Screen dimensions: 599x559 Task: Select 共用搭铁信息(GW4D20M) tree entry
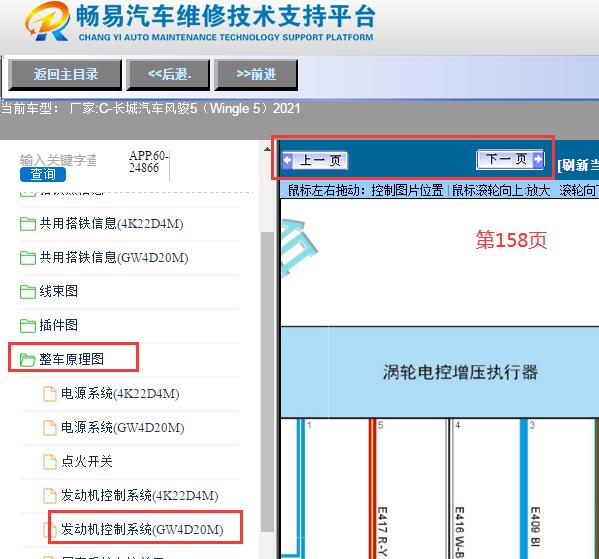tap(114, 258)
